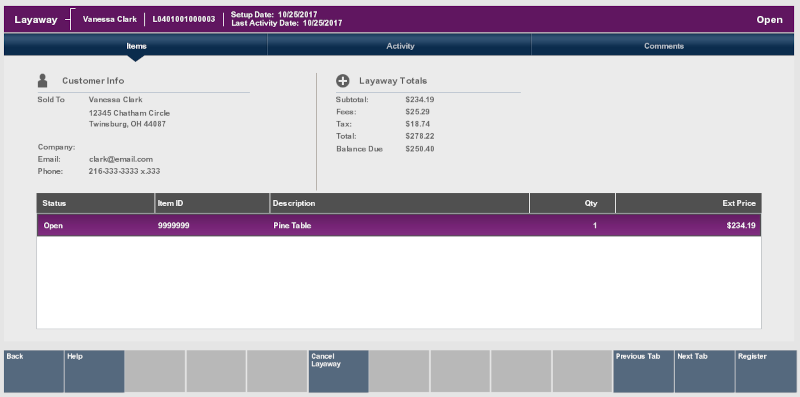Open Help from the bottom bar
The image size is (800, 397).
tap(94, 371)
